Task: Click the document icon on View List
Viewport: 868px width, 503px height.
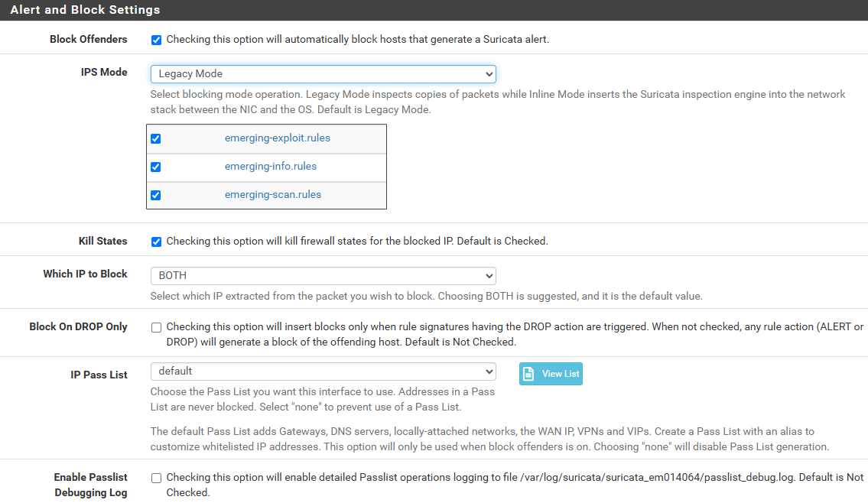Action: click(x=528, y=374)
